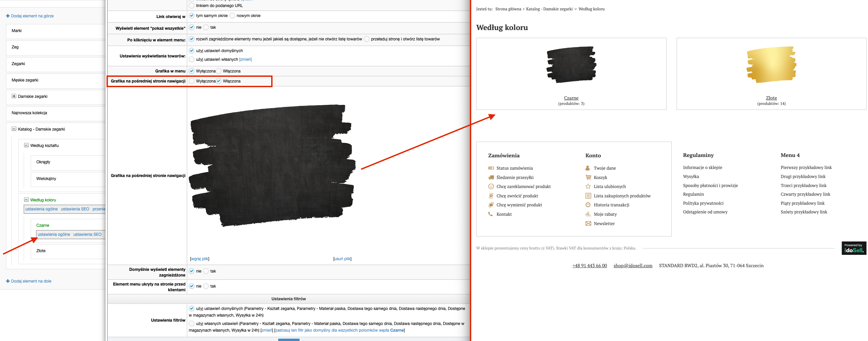Select 'nowym oknie' radio option
Screen dimensions: 868x341
232,15
